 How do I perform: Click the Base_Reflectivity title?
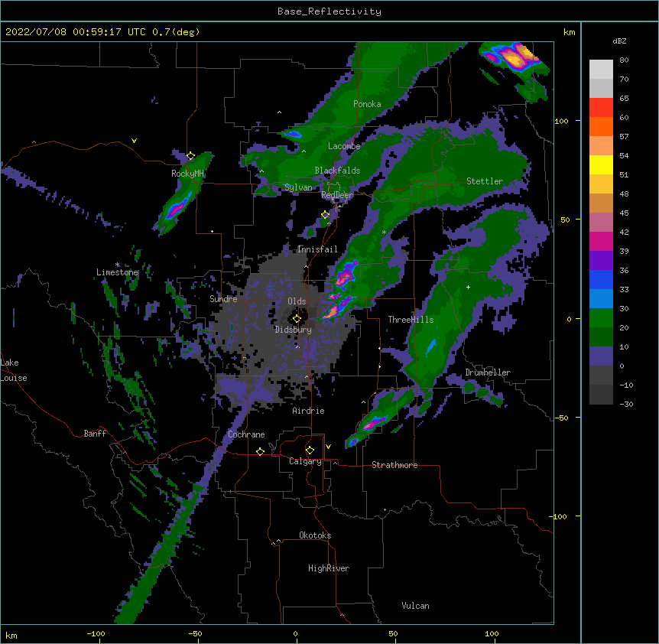tap(329, 11)
